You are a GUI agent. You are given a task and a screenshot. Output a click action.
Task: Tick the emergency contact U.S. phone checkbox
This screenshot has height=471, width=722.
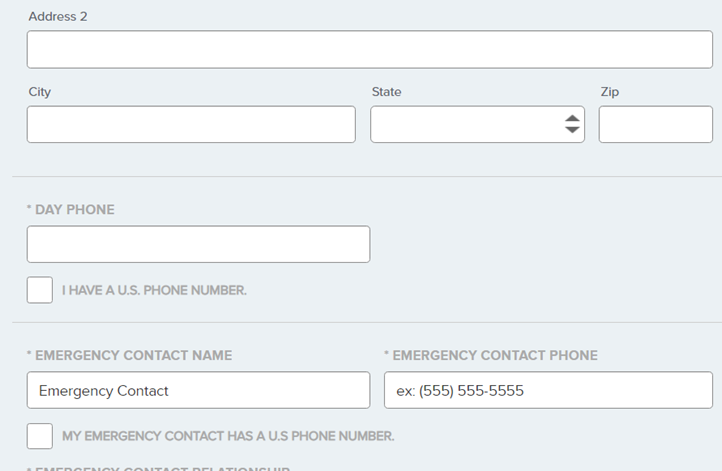[x=40, y=436]
